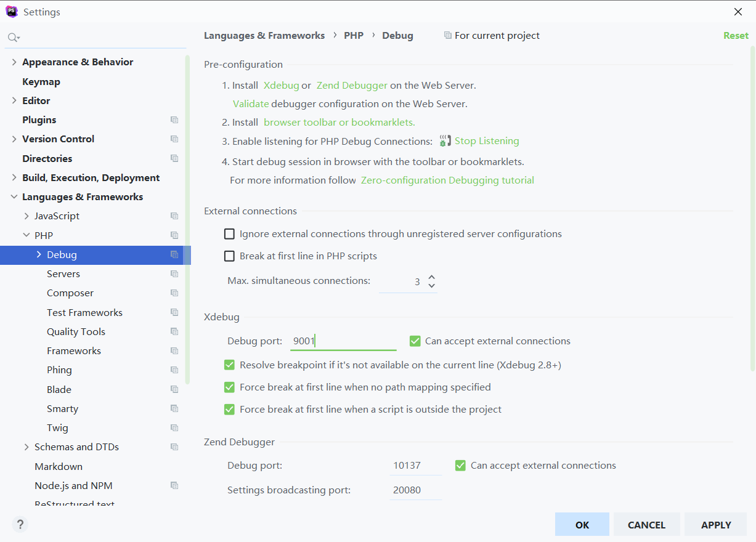Uncheck Force break when no path mapping specified
This screenshot has width=756, height=542.
click(229, 387)
